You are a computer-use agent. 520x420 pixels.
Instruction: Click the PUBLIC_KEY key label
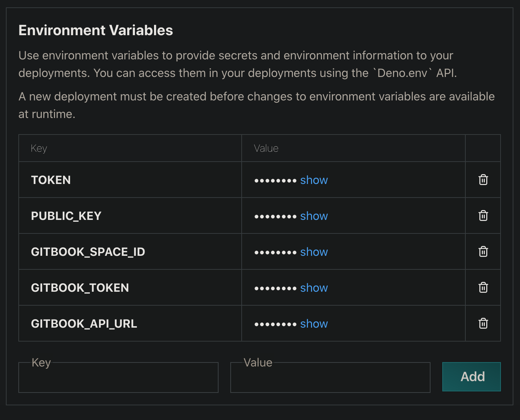66,216
